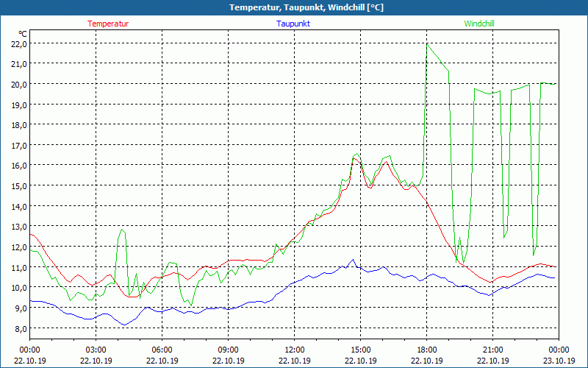Viewport: 588px width, 368px height.
Task: Click the Taupunkt peak near 15:00
Action: click(353, 260)
